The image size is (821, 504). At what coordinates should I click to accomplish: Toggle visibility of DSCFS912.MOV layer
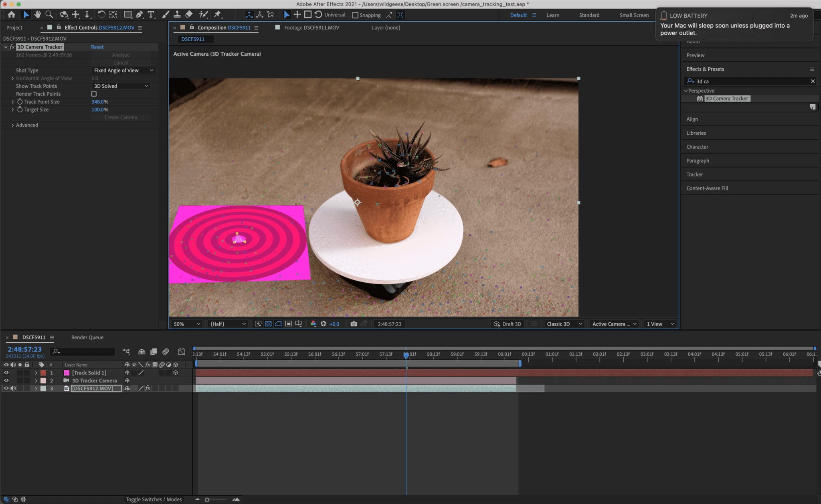click(x=5, y=388)
